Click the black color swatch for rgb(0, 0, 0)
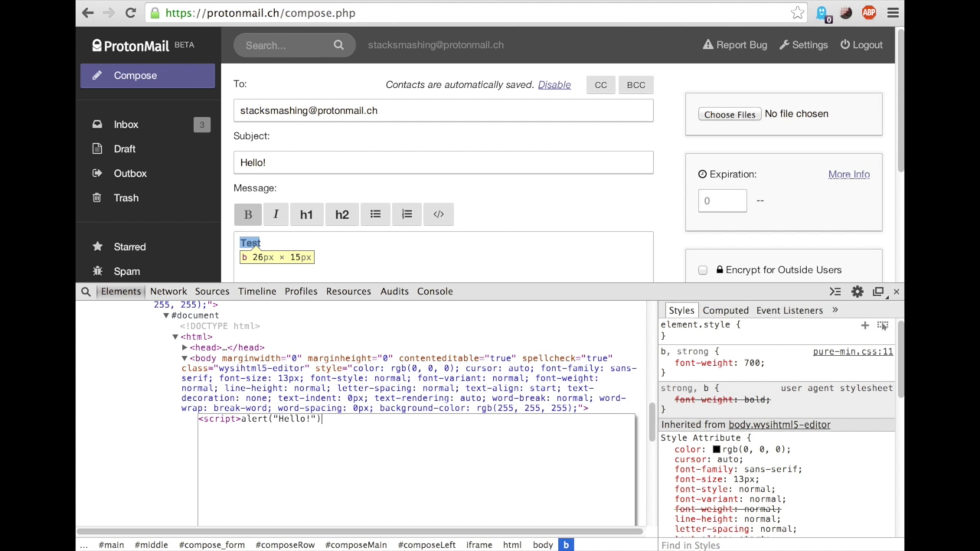Viewport: 980px width, 551px height. (x=717, y=449)
